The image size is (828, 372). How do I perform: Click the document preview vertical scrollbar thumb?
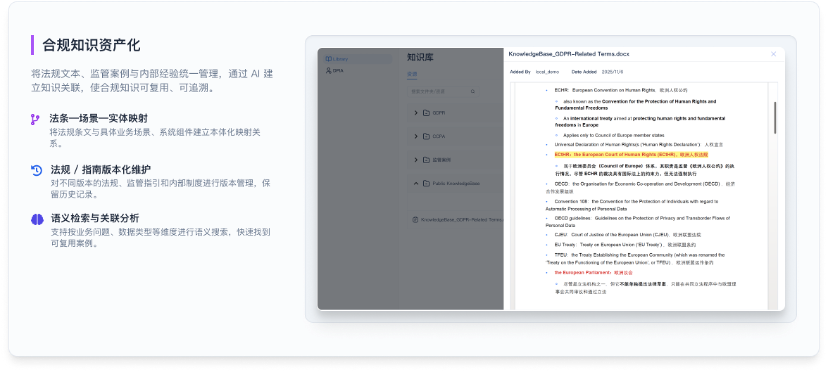[775, 118]
